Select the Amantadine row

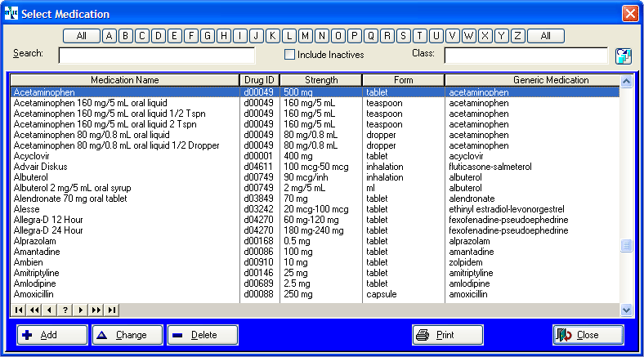(x=315, y=252)
